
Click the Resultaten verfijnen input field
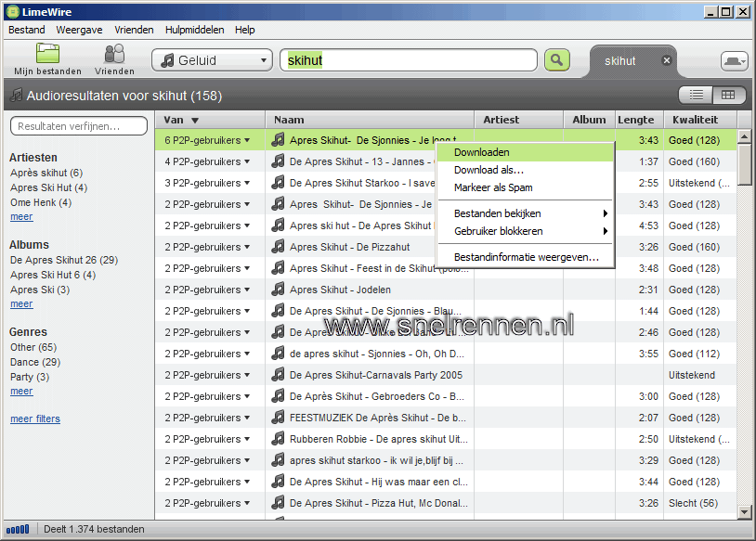pyautogui.click(x=79, y=125)
